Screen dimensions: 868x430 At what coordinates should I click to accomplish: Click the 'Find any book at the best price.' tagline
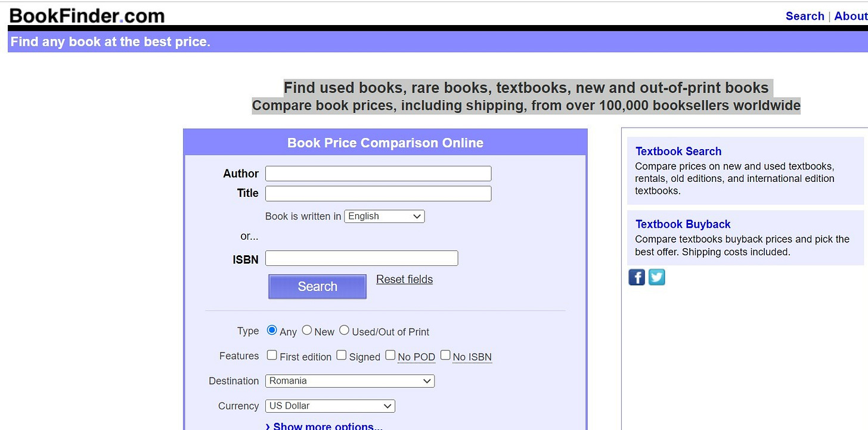pyautogui.click(x=110, y=42)
